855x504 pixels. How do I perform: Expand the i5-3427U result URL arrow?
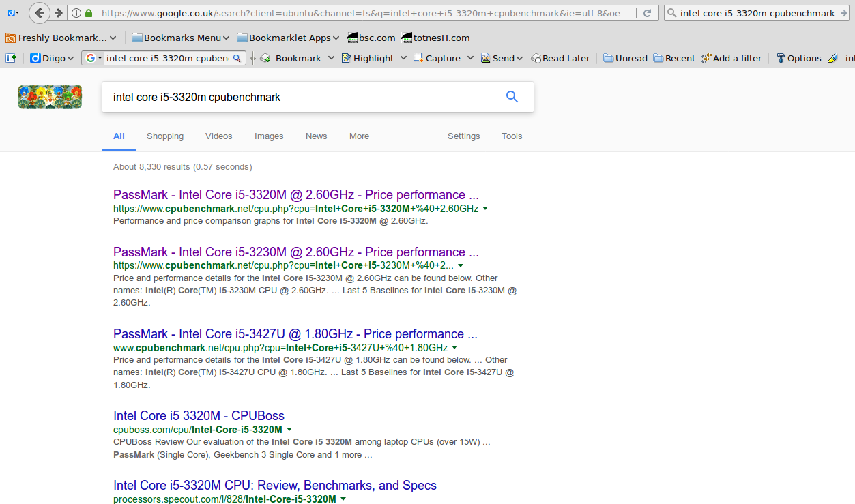pos(454,348)
